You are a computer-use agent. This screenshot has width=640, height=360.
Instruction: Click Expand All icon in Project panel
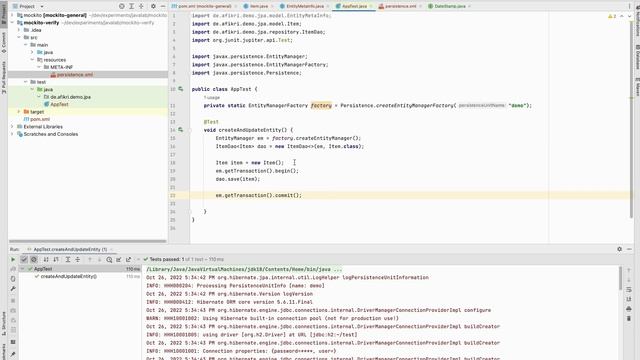pos(131,7)
